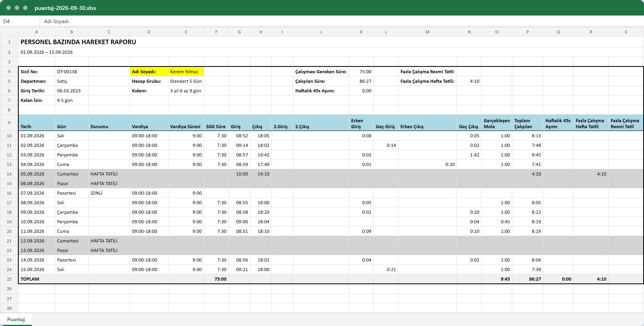644x326 pixels.
Task: Click the date range 01.09.2026 – 15.09.2026
Action: (x=47, y=52)
